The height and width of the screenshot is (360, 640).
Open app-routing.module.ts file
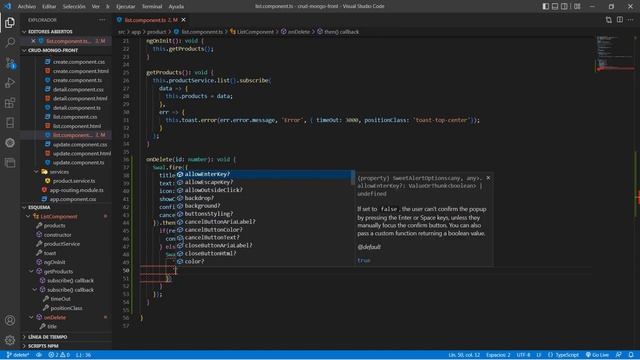coord(76,190)
